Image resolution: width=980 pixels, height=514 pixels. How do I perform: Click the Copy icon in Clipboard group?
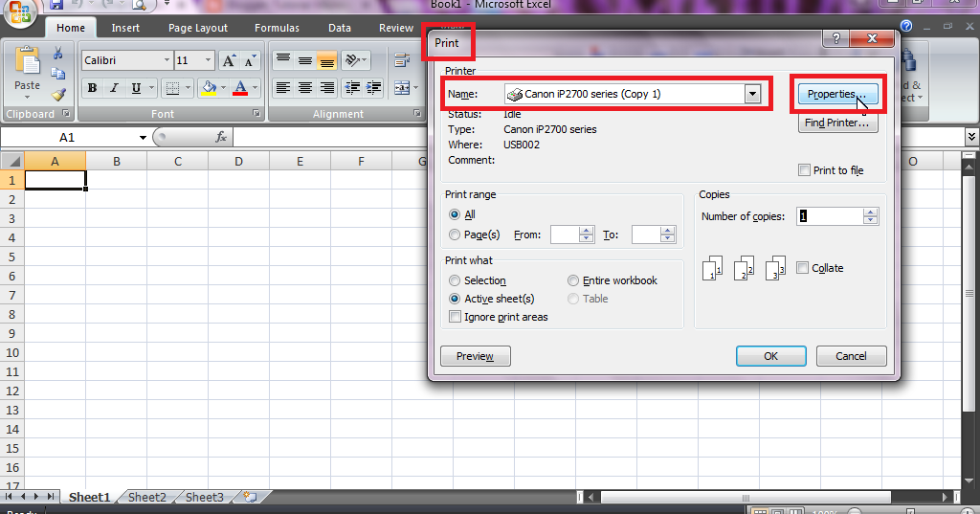point(58,74)
